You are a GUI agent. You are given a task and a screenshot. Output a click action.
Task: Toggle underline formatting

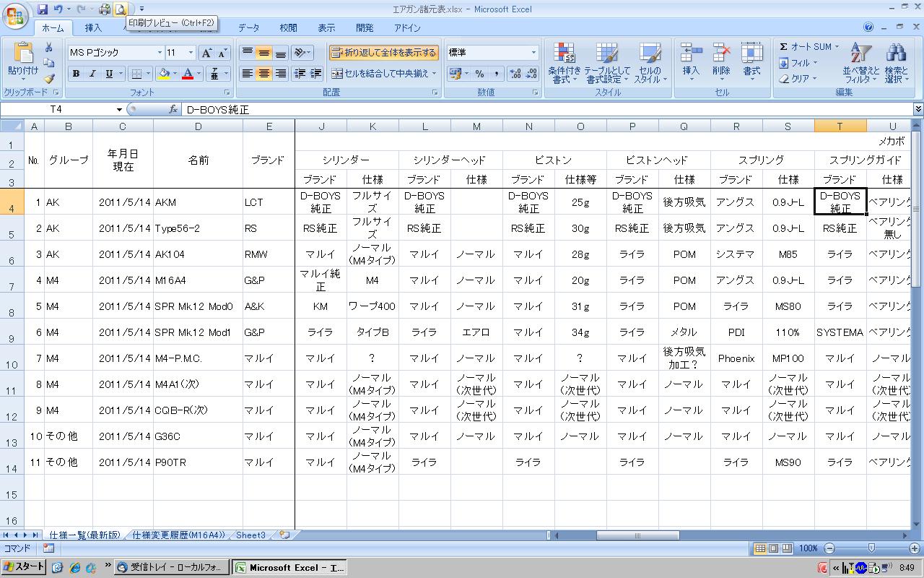point(109,74)
